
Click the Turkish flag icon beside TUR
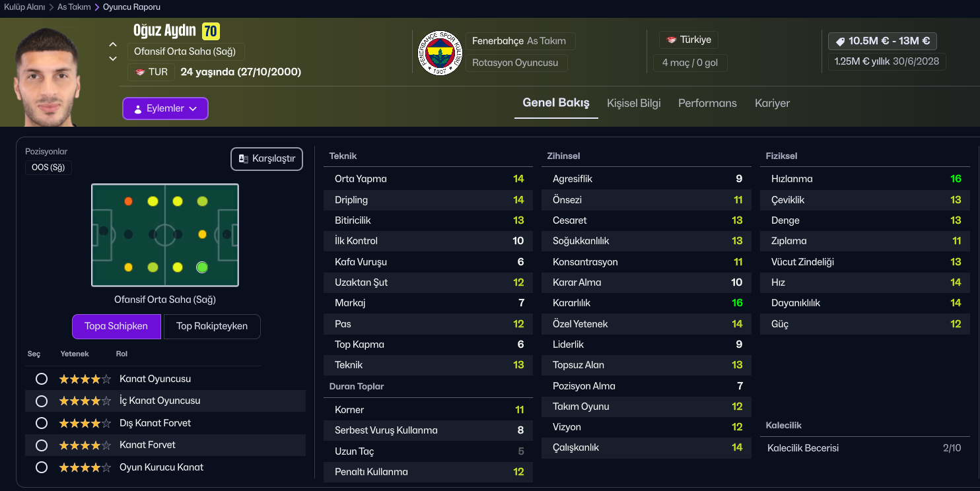[x=140, y=72]
